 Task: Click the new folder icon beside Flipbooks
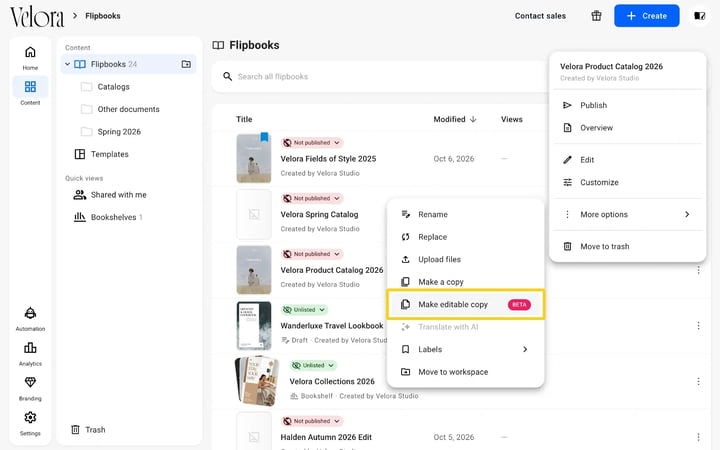coord(186,64)
